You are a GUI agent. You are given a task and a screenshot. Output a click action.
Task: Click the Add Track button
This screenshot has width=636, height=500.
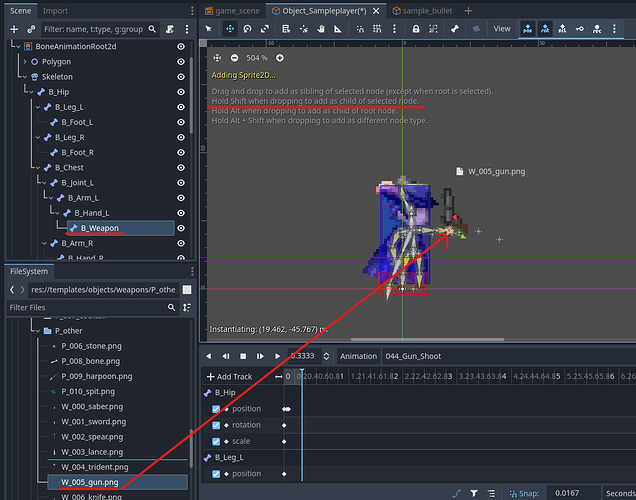pyautogui.click(x=229, y=377)
